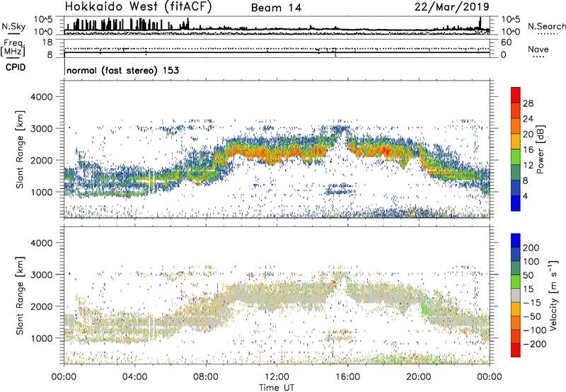Click the '12:00' time tick label
This screenshot has width=566, height=392.
pyautogui.click(x=277, y=377)
